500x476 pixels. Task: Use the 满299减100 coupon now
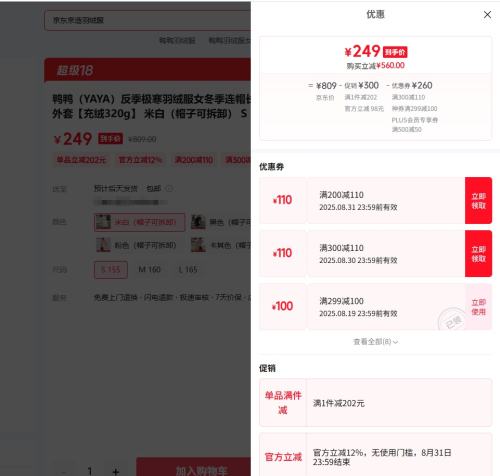click(x=478, y=307)
